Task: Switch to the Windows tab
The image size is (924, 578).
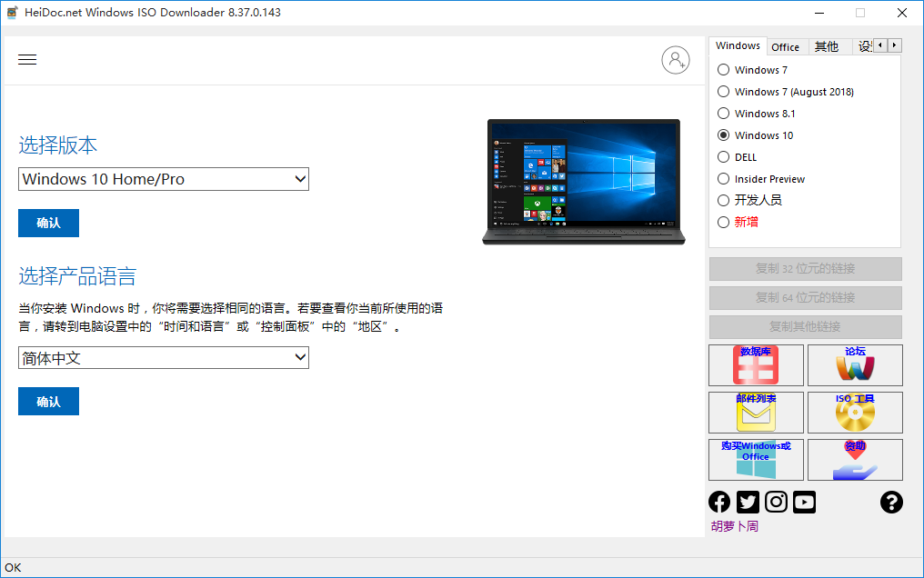Action: point(738,46)
